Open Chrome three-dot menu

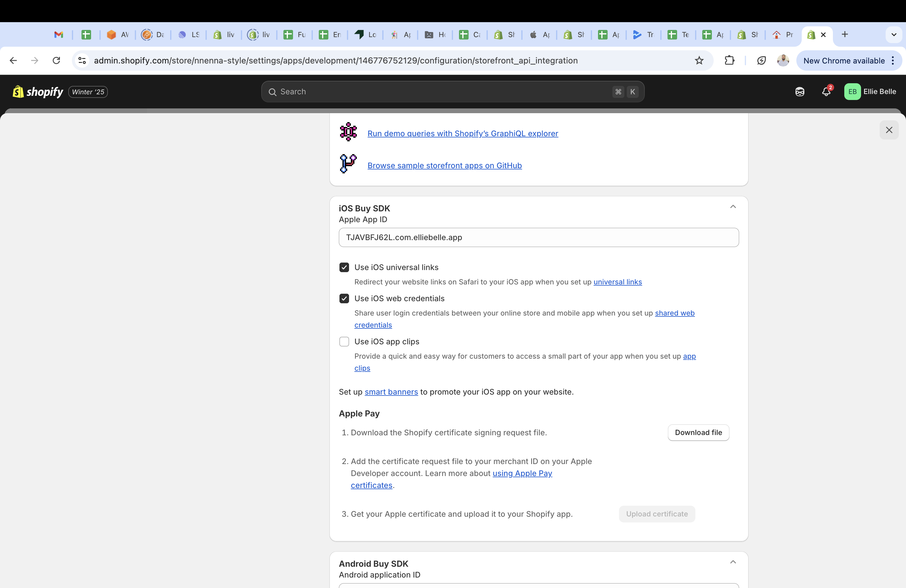[x=893, y=60]
